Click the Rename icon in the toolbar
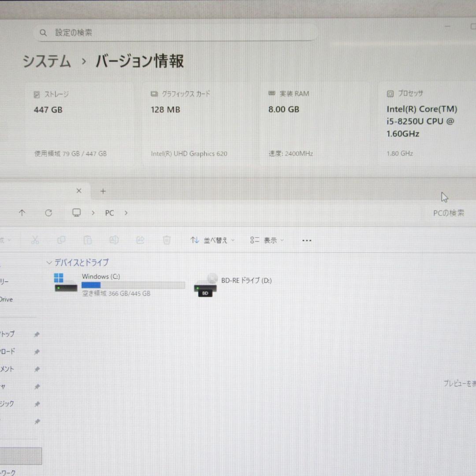 114,240
